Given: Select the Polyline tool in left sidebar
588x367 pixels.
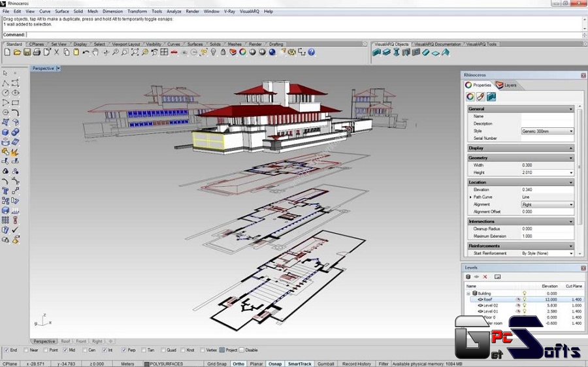Looking at the screenshot, I should pyautogui.click(x=5, y=83).
